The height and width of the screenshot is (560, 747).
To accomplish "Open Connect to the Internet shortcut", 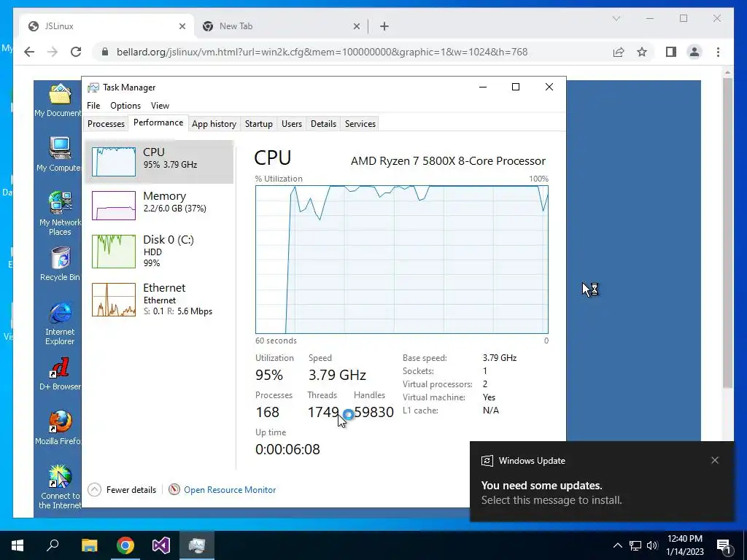I will (60, 486).
